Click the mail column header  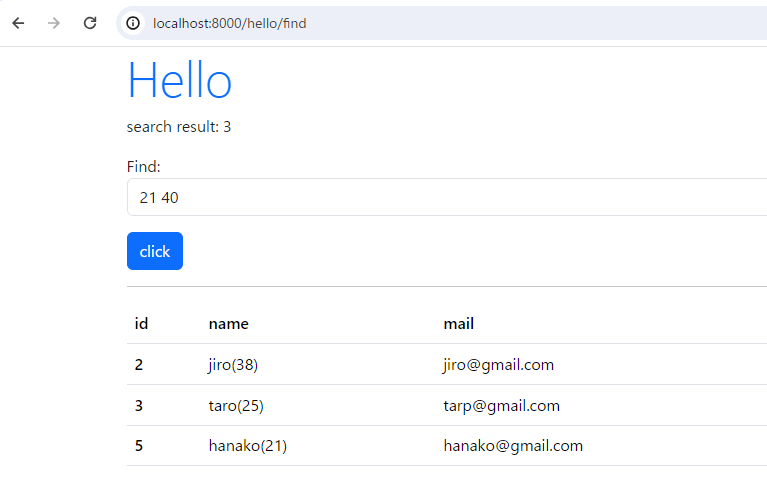tap(458, 324)
